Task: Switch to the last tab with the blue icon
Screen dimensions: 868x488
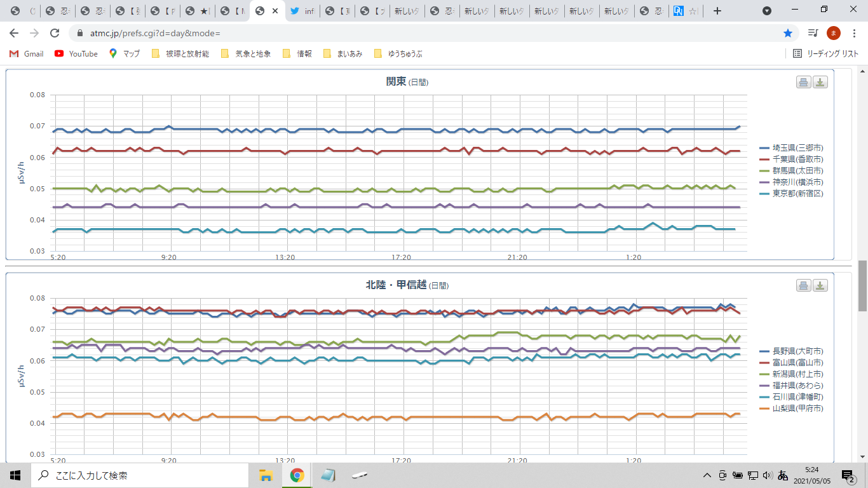Action: tap(685, 11)
